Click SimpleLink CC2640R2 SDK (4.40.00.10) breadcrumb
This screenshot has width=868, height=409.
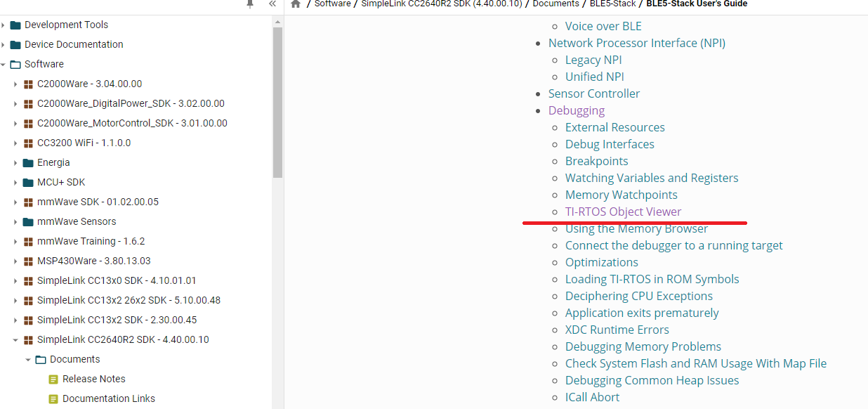[442, 4]
